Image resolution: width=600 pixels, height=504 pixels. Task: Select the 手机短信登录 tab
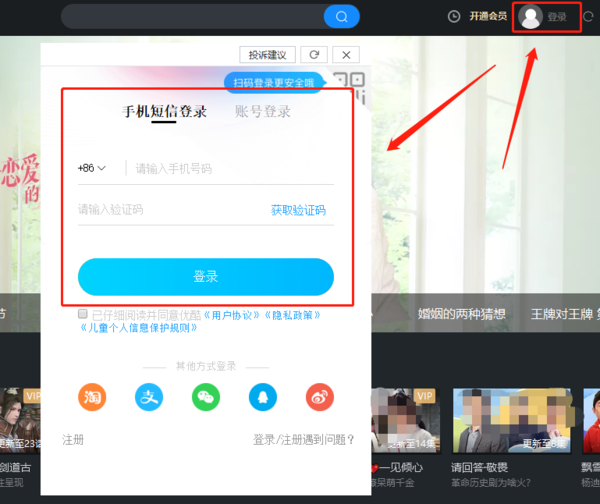(x=164, y=112)
